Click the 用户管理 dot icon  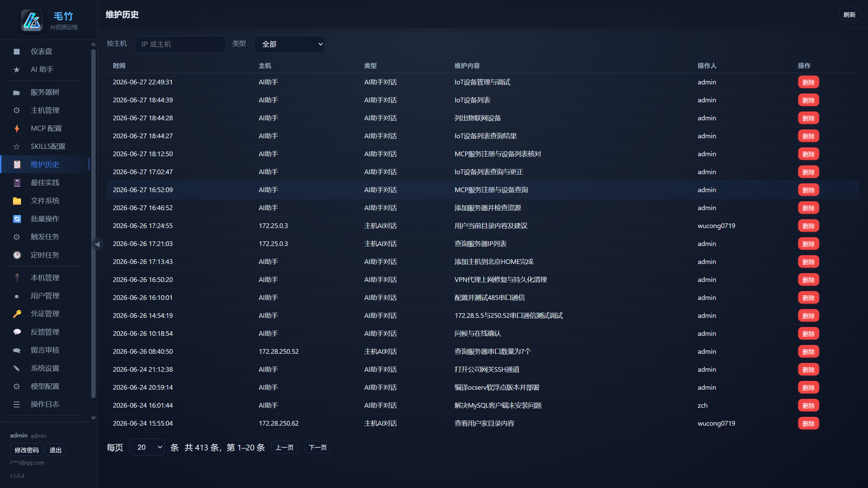[17, 296]
